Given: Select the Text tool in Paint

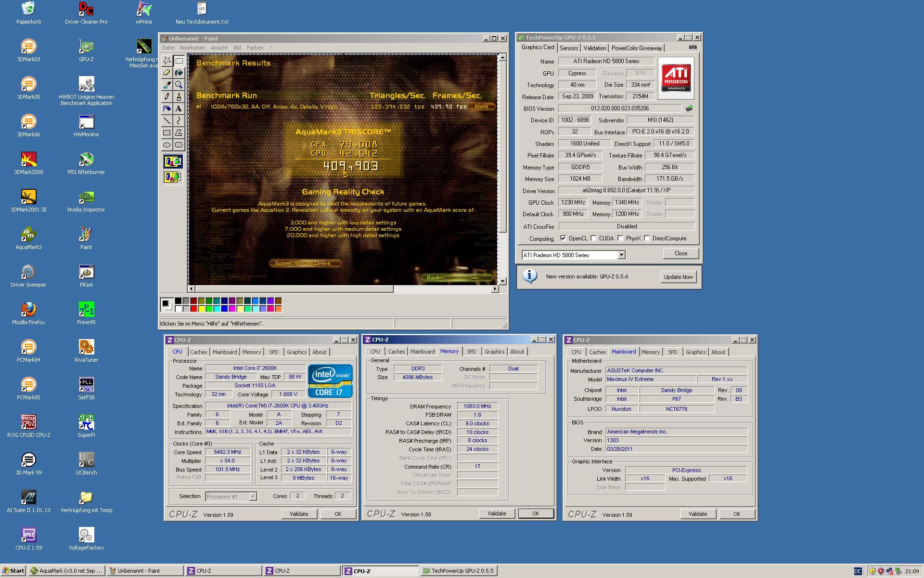Looking at the screenshot, I should tap(179, 109).
